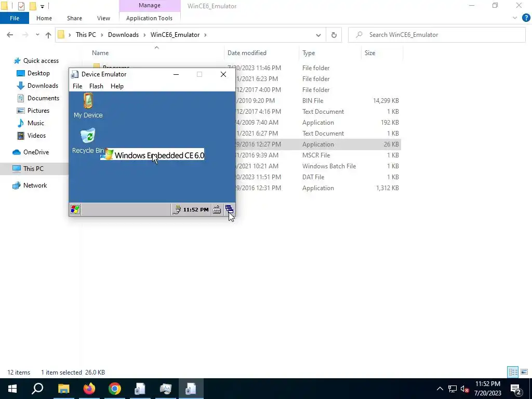Select Downloads in navigation pane

pyautogui.click(x=37, y=86)
